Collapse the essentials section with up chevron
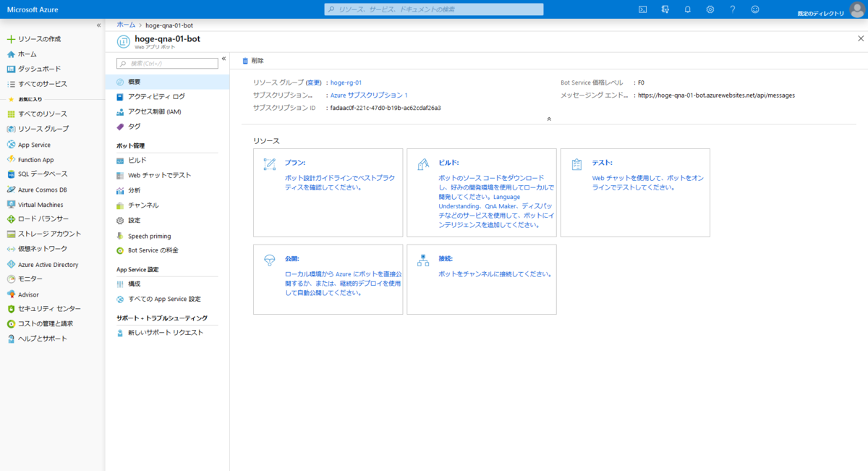 click(x=549, y=118)
